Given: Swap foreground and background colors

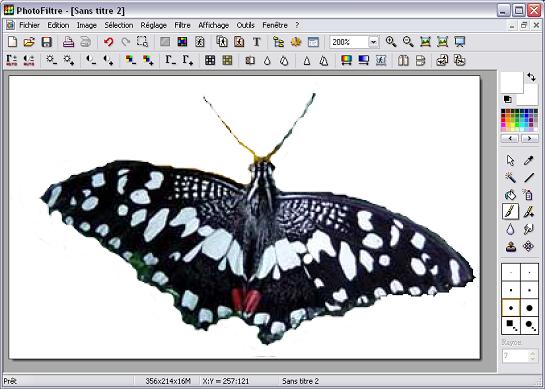Looking at the screenshot, I should click(531, 77).
